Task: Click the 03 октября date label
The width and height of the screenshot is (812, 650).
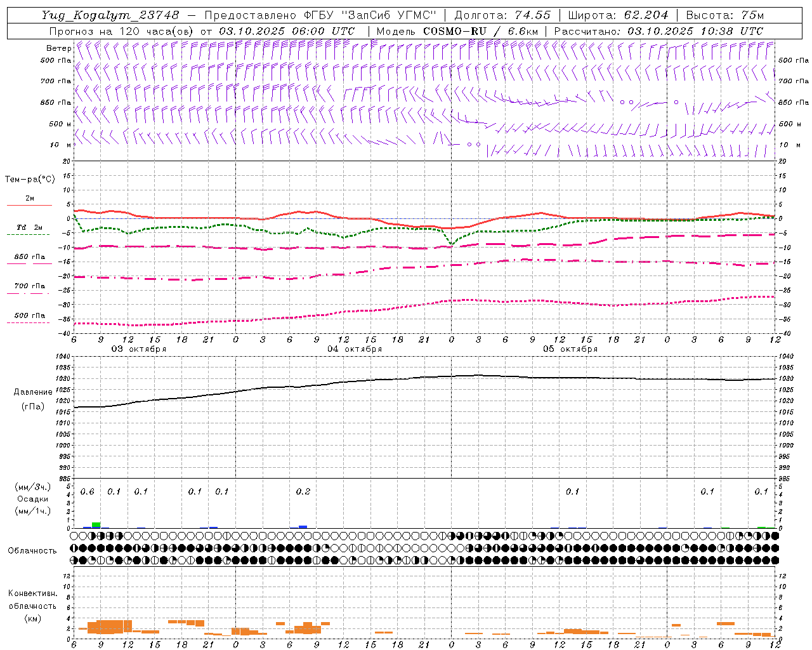Action: coord(139,349)
